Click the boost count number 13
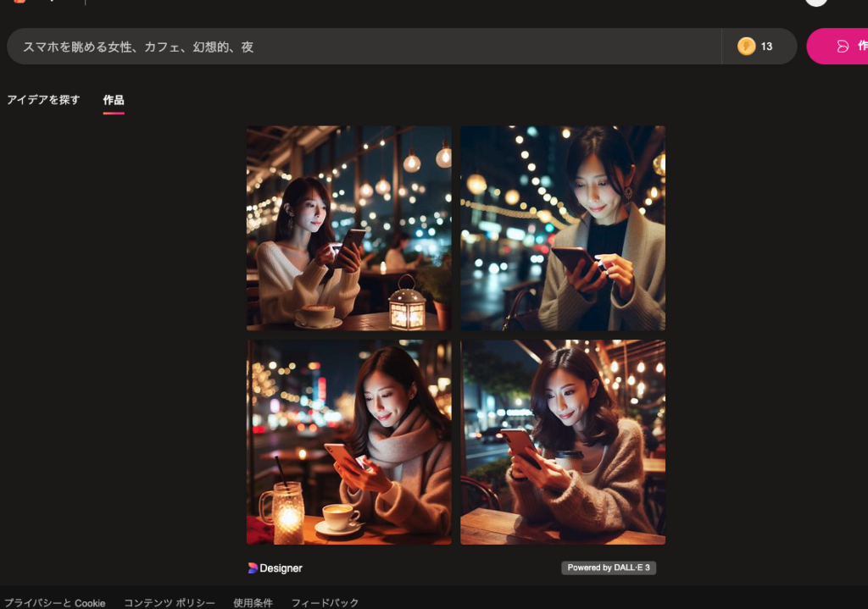868x609 pixels. (x=766, y=47)
